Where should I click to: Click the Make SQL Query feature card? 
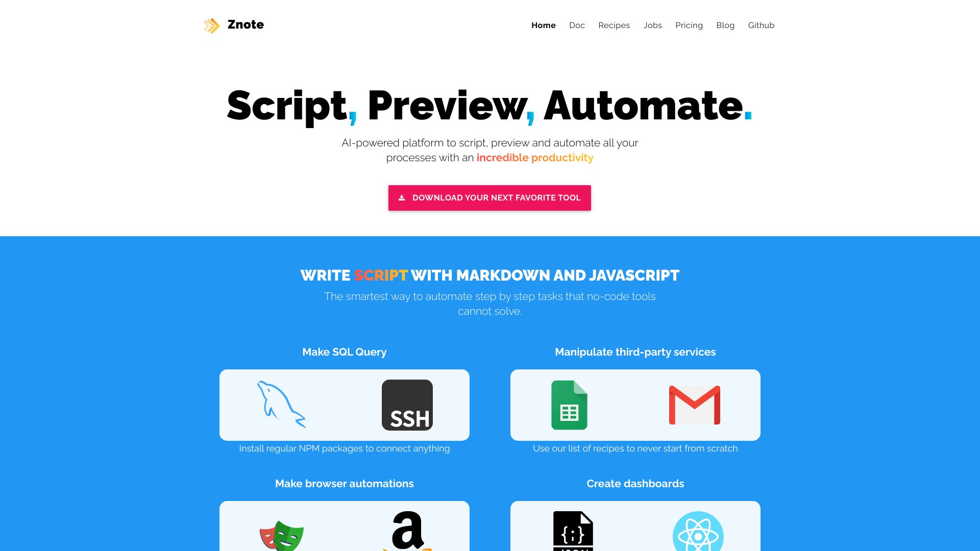point(344,405)
